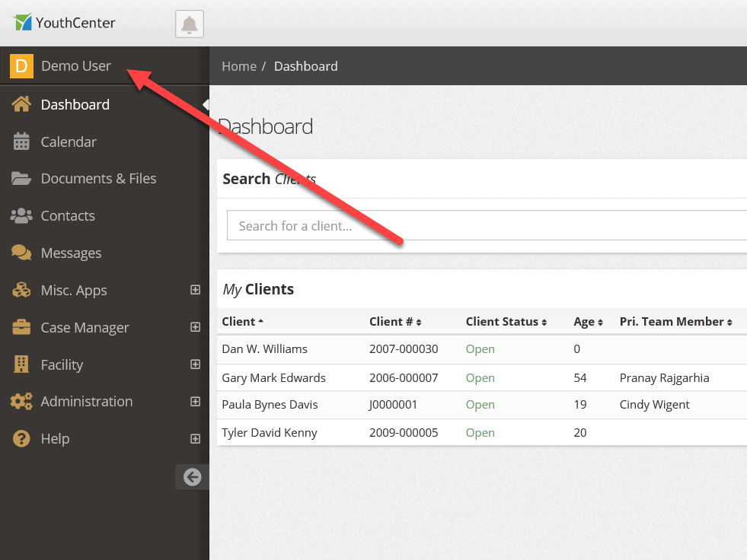This screenshot has width=747, height=560.
Task: Expand the Case Manager submenu plus
Action: coord(196,326)
